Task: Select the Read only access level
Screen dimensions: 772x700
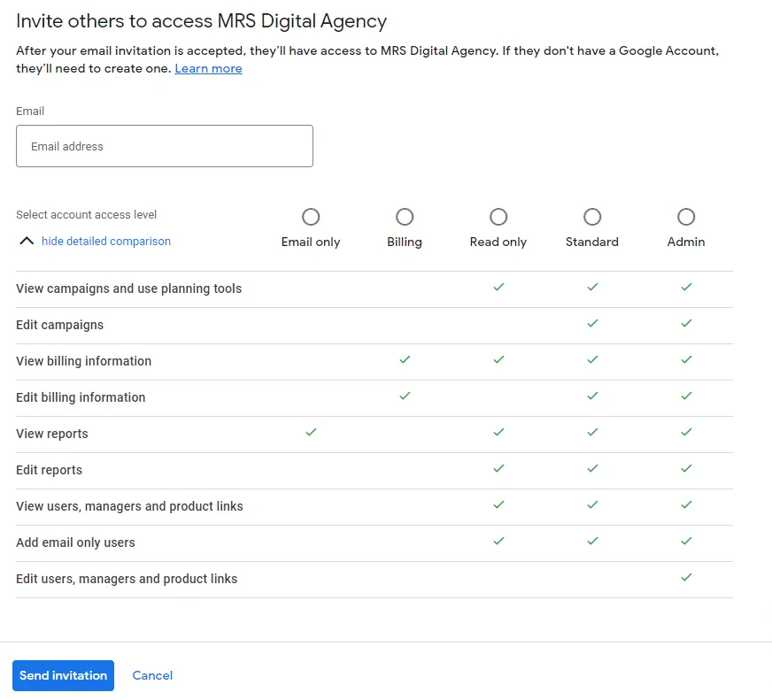Action: 498,216
